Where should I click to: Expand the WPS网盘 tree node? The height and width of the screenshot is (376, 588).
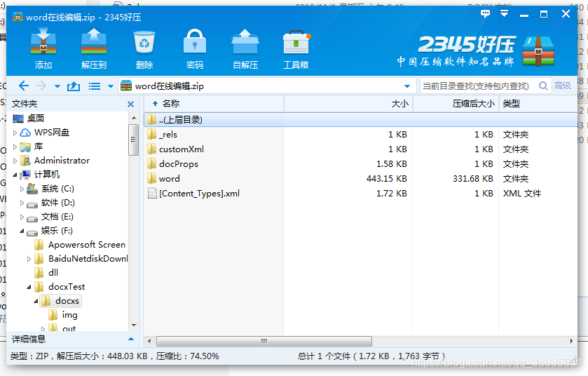pyautogui.click(x=15, y=133)
